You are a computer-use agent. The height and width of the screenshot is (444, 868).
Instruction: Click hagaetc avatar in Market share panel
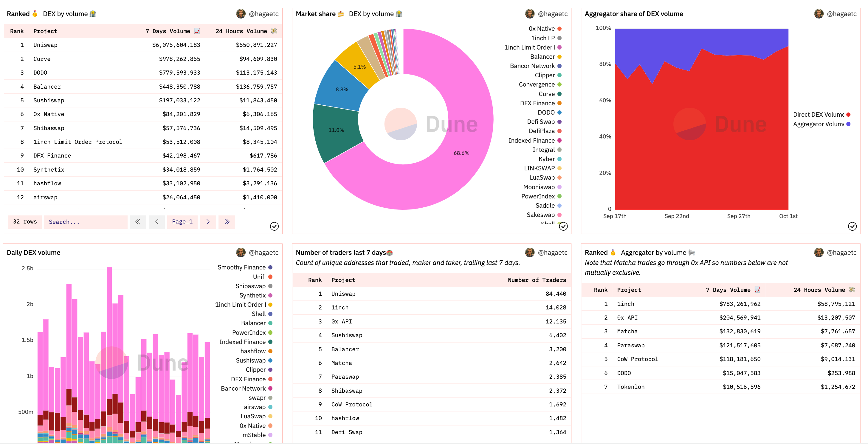pos(530,14)
